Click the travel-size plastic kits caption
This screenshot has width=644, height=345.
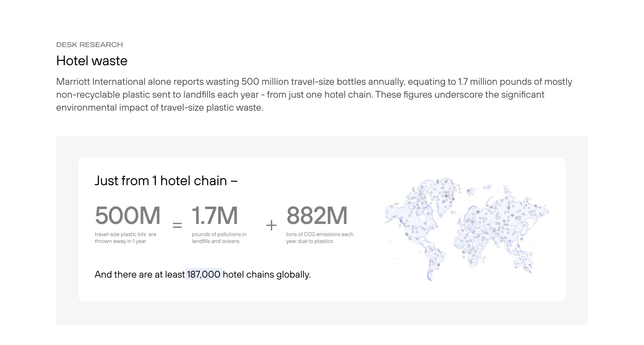click(x=125, y=238)
